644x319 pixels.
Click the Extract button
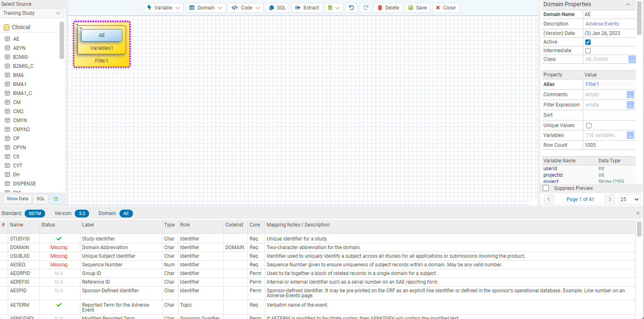tap(307, 8)
